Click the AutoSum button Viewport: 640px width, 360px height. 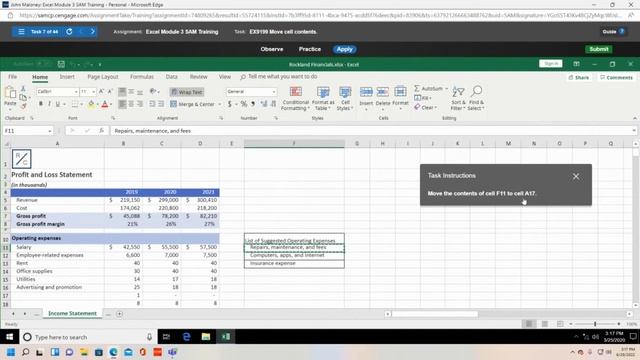click(430, 89)
